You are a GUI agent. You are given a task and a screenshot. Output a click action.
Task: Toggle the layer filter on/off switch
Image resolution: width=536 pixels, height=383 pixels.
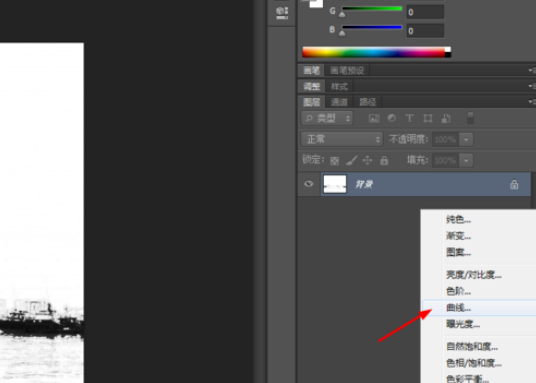(471, 118)
